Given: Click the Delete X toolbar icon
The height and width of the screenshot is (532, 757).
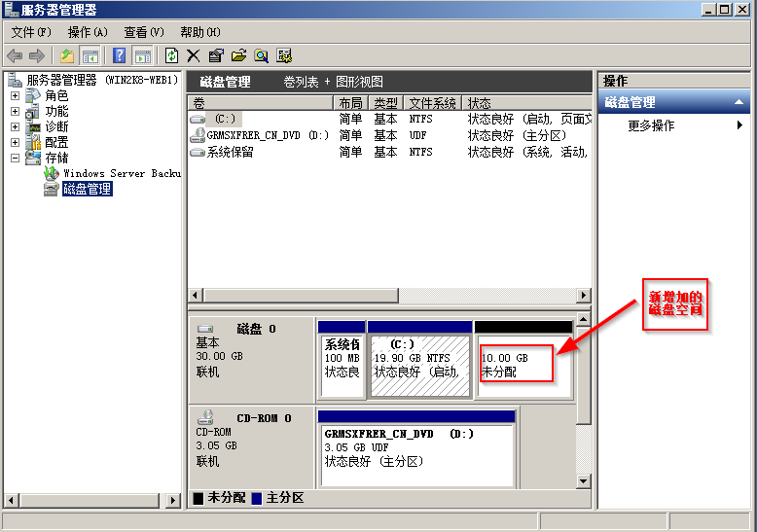Looking at the screenshot, I should 193,56.
